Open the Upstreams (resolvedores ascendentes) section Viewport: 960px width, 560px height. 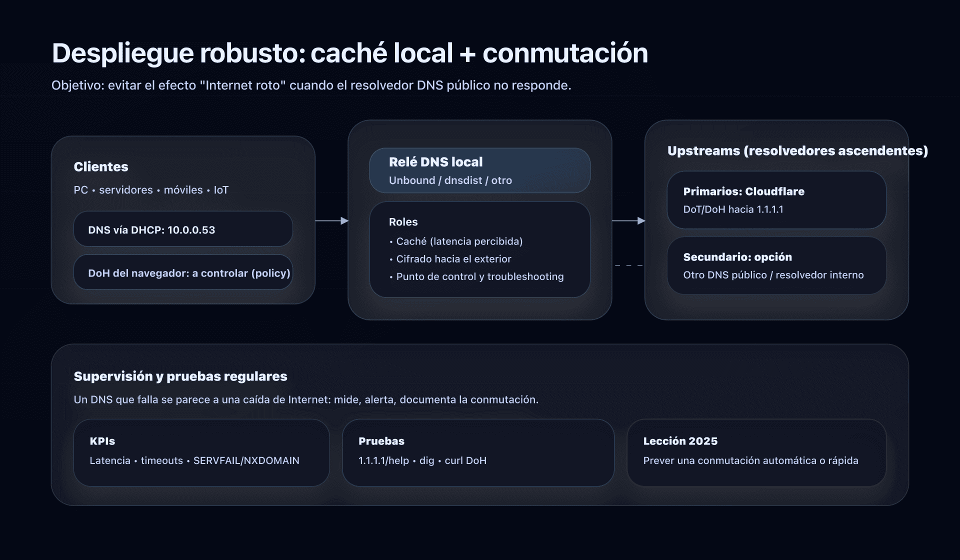click(798, 150)
